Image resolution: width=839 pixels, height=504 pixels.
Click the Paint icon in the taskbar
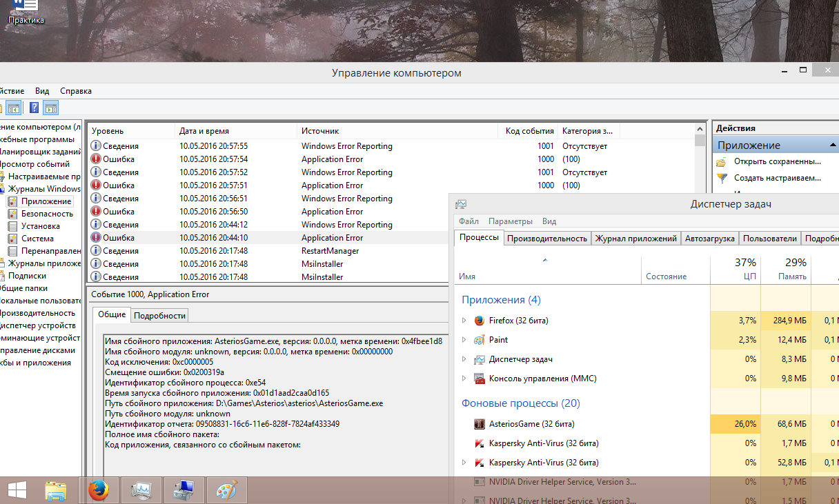(226, 490)
